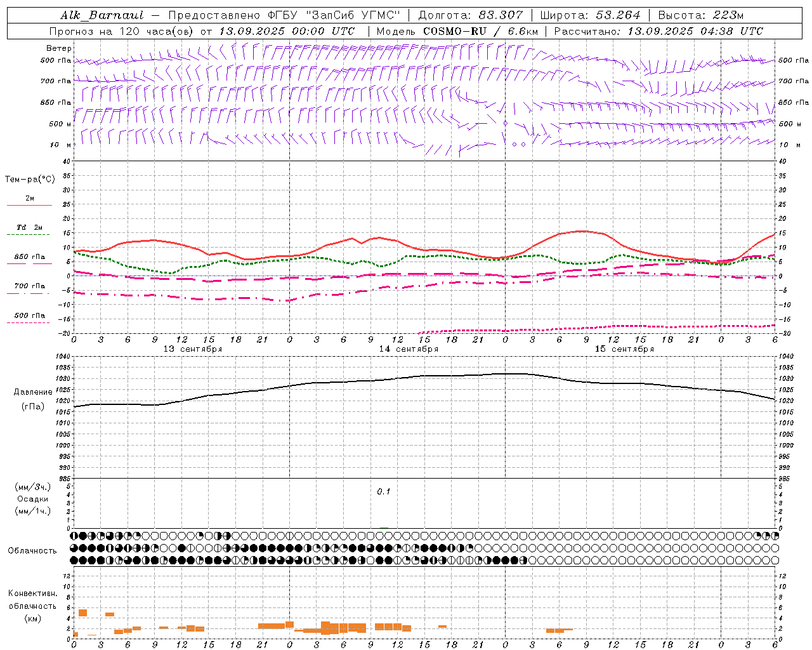Select "850 гПа" in the temperature legend
Viewport: 812px width, 650px height.
[x=30, y=257]
